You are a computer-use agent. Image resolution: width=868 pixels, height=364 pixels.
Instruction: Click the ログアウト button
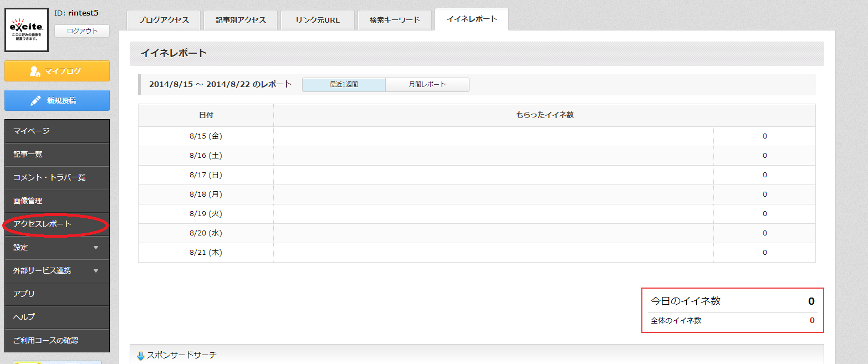pyautogui.click(x=82, y=31)
